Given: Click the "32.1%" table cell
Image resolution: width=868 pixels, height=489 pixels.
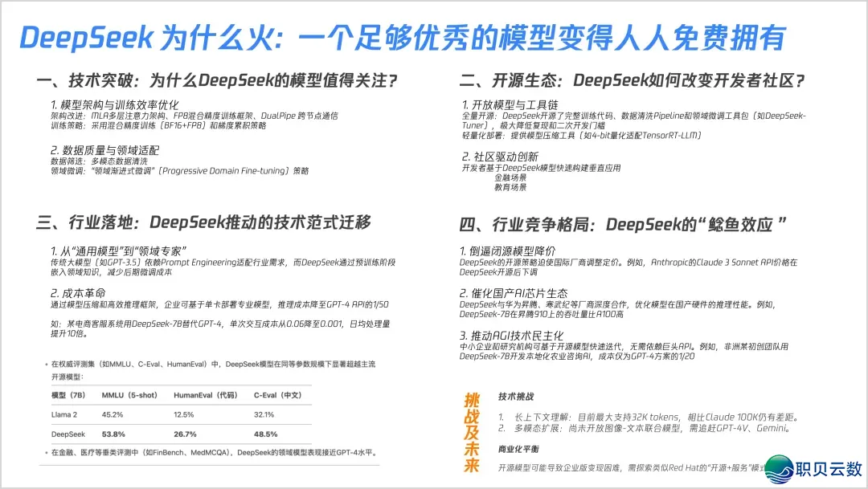Looking at the screenshot, I should 264,414.
